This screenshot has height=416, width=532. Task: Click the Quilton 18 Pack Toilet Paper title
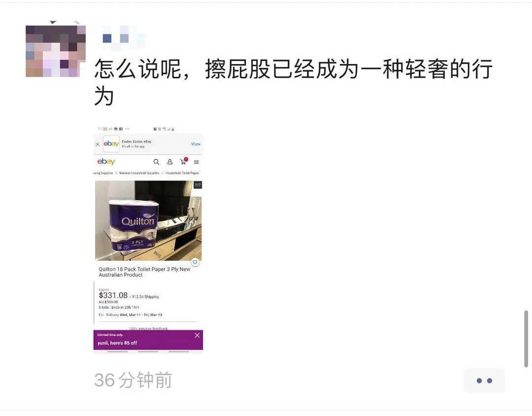coord(144,272)
